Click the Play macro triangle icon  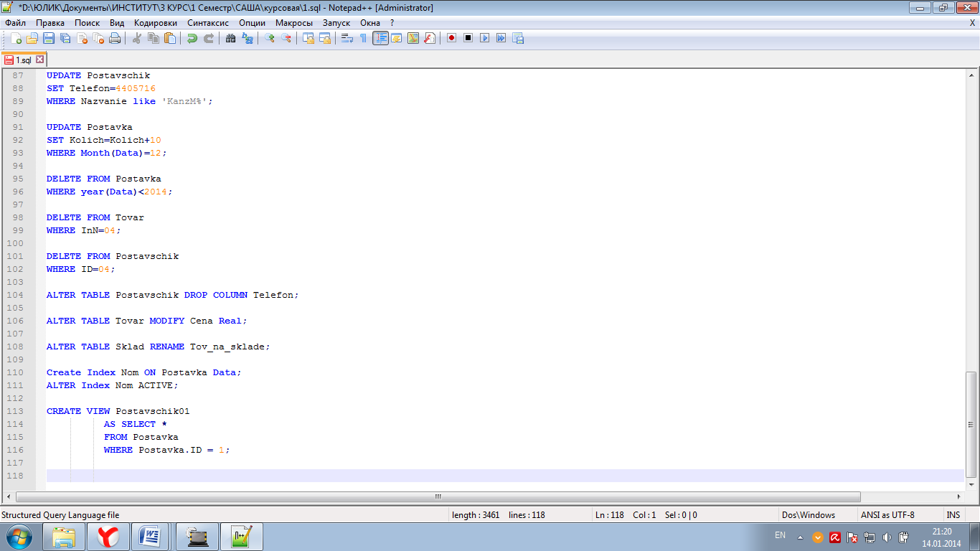pyautogui.click(x=485, y=38)
